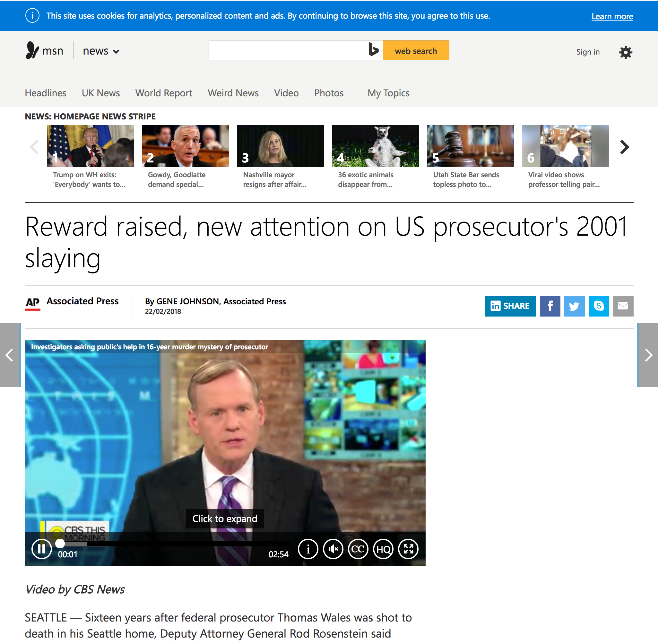The width and height of the screenshot is (658, 644).
Task: Open the World Report tab
Action: click(x=164, y=93)
